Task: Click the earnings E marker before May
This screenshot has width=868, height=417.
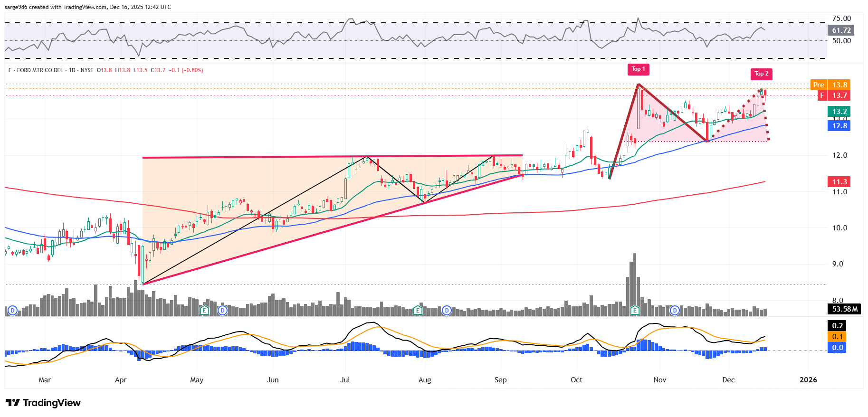Action: point(204,311)
